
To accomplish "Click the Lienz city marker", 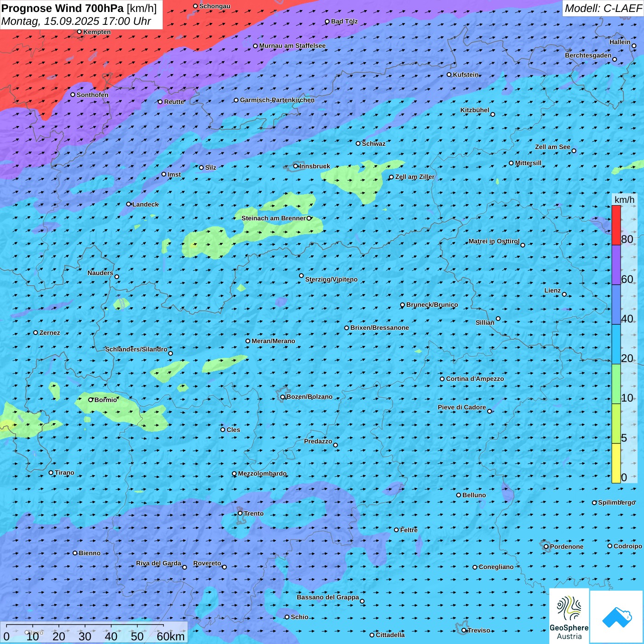I will 564,294.
